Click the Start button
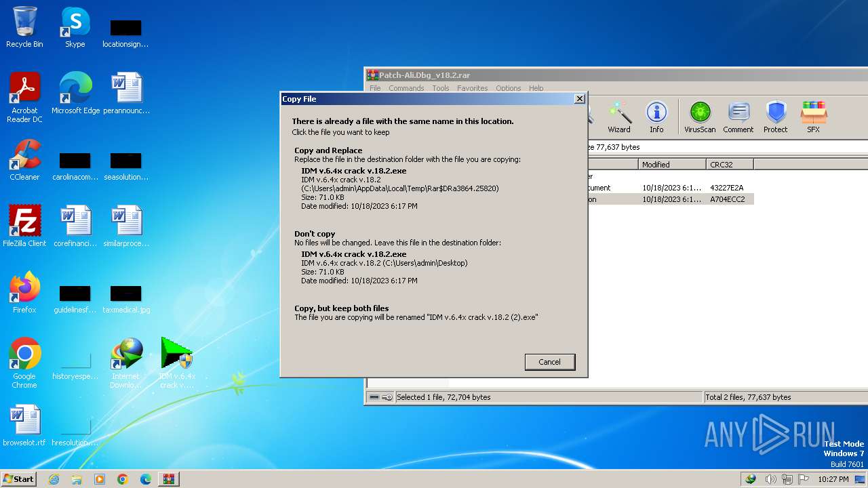The width and height of the screenshot is (868, 488). tap(18, 479)
